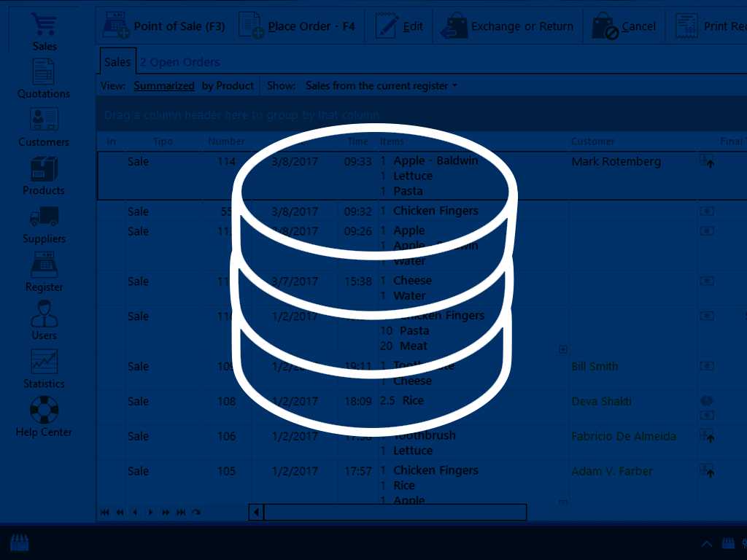This screenshot has height=560, width=747.
Task: Go to the Customers module
Action: 44,127
